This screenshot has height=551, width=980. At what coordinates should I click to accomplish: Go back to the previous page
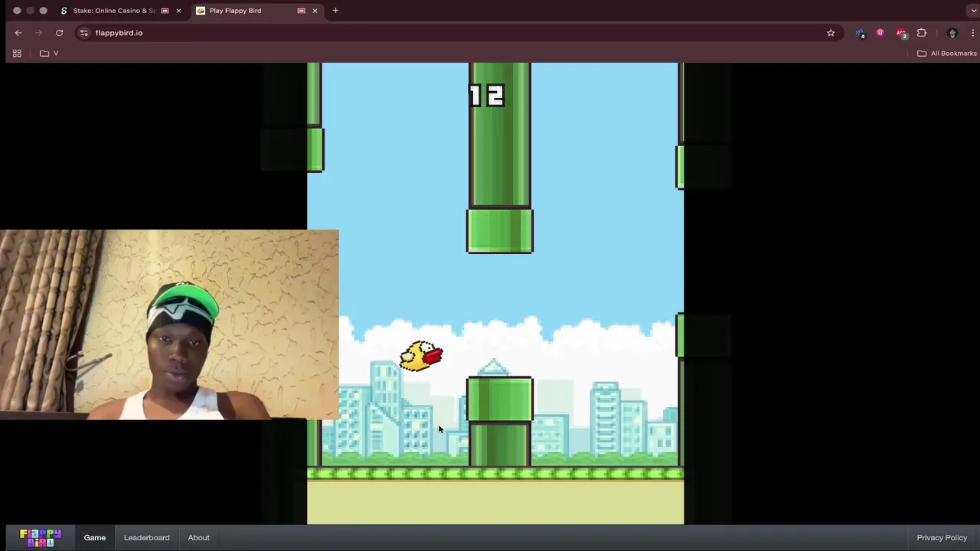[18, 33]
